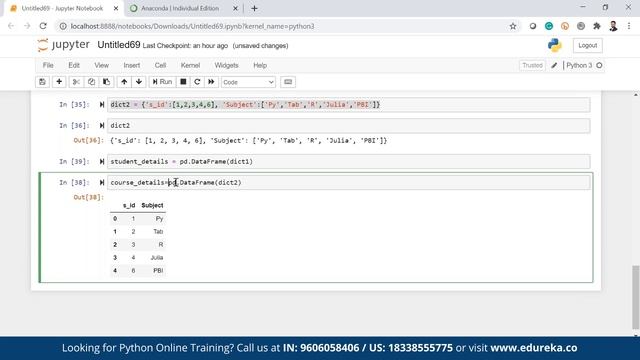Screen dimensions: 640x360
Task: Run cell In [39] with its run icon
Action: [102, 162]
